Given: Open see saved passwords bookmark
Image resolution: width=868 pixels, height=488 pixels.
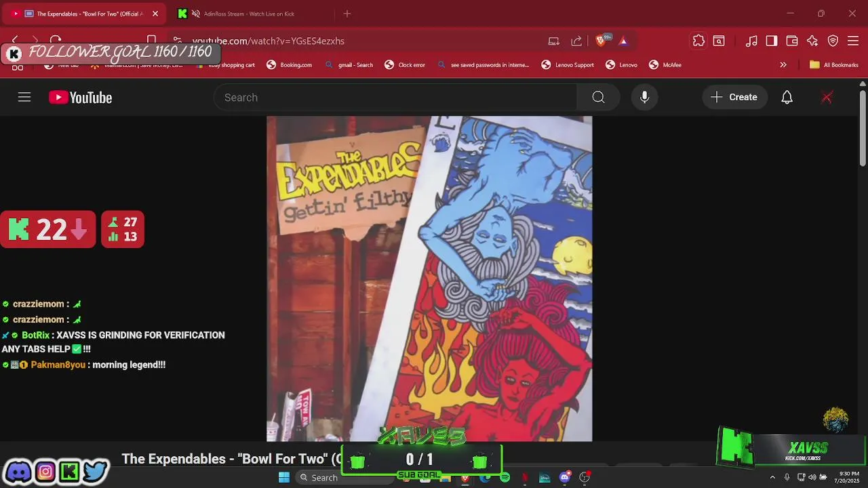Looking at the screenshot, I should click(x=484, y=65).
